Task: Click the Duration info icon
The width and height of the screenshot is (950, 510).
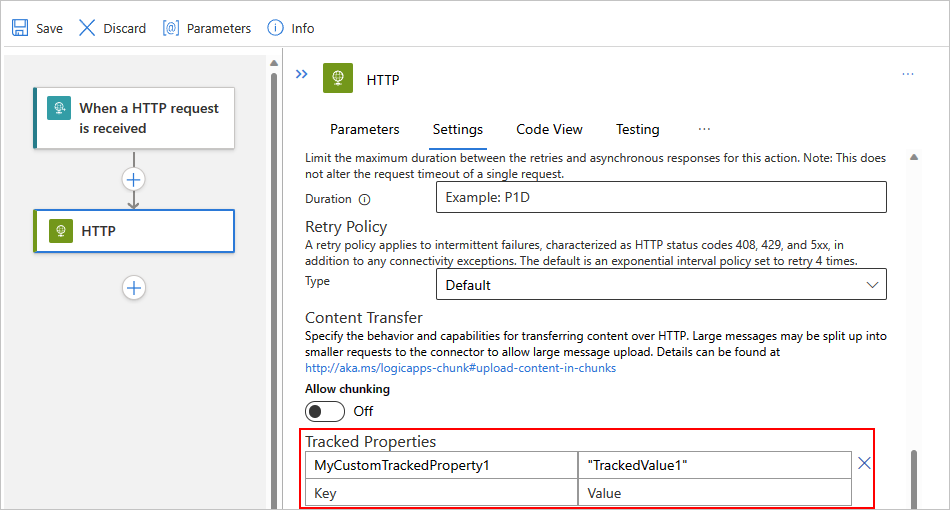Action: 364,200
